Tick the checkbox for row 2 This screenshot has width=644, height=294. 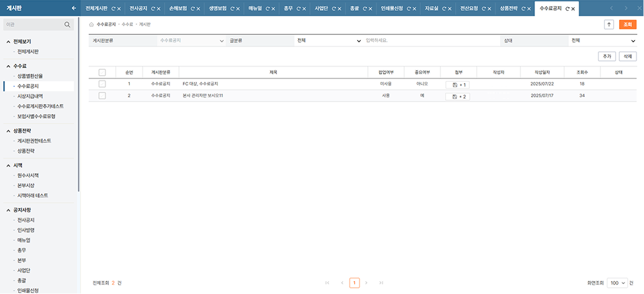click(102, 97)
